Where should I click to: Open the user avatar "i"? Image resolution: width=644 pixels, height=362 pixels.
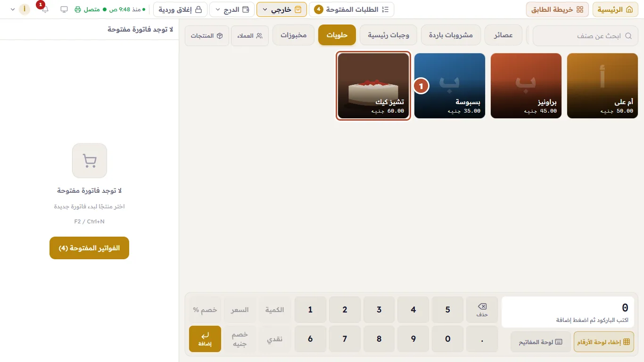(25, 9)
